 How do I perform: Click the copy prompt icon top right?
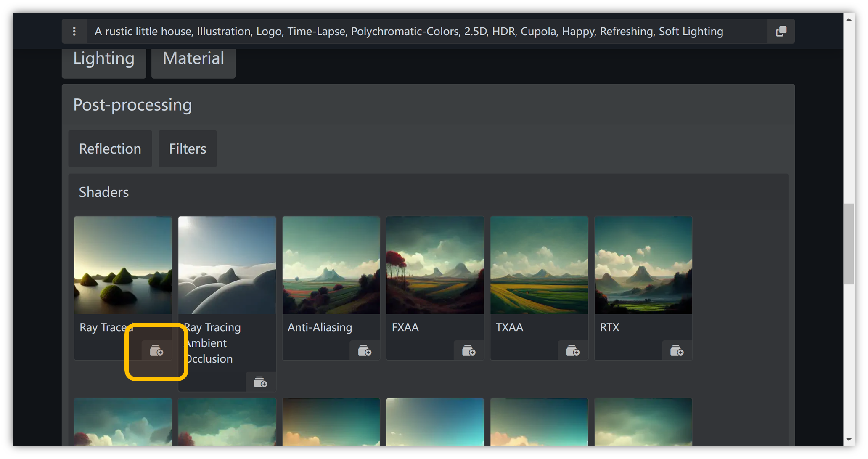click(x=781, y=31)
